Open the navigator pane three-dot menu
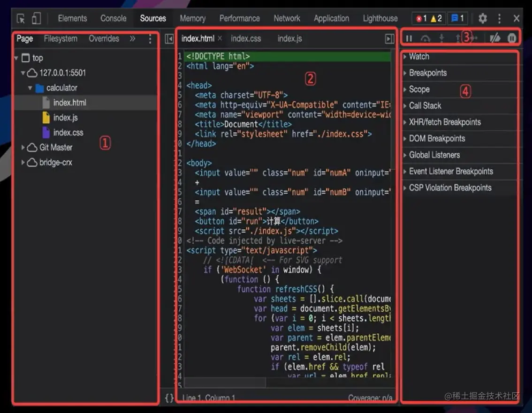This screenshot has height=413, width=532. 150,39
